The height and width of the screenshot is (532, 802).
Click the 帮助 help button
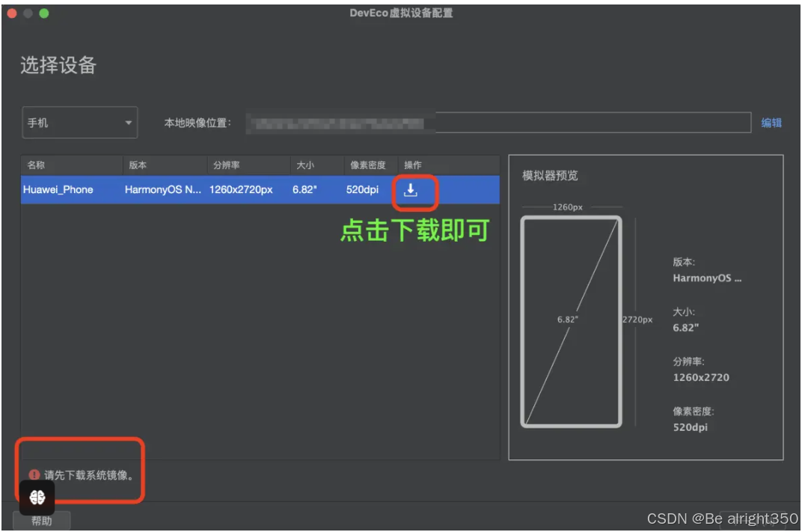tap(41, 521)
